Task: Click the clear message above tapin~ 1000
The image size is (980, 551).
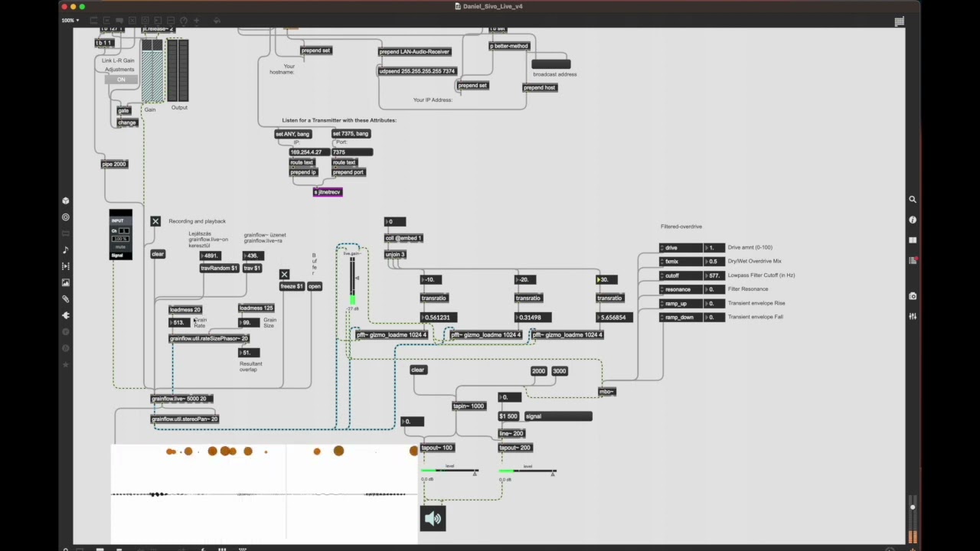Action: (417, 370)
